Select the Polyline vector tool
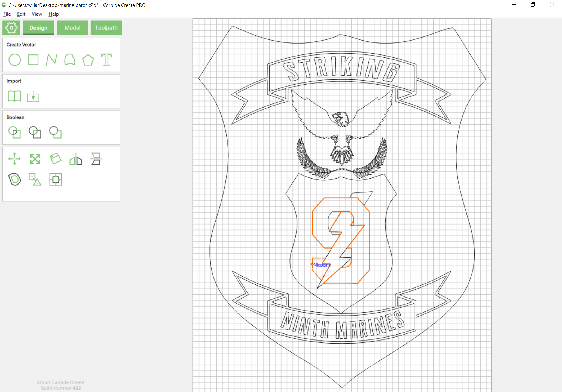This screenshot has height=392, width=562. tap(51, 60)
